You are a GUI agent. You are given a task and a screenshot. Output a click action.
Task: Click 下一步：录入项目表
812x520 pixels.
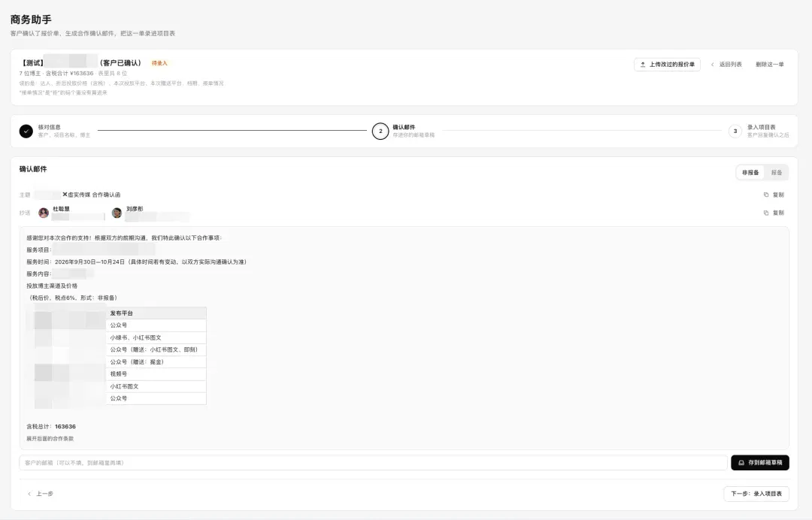pos(756,494)
